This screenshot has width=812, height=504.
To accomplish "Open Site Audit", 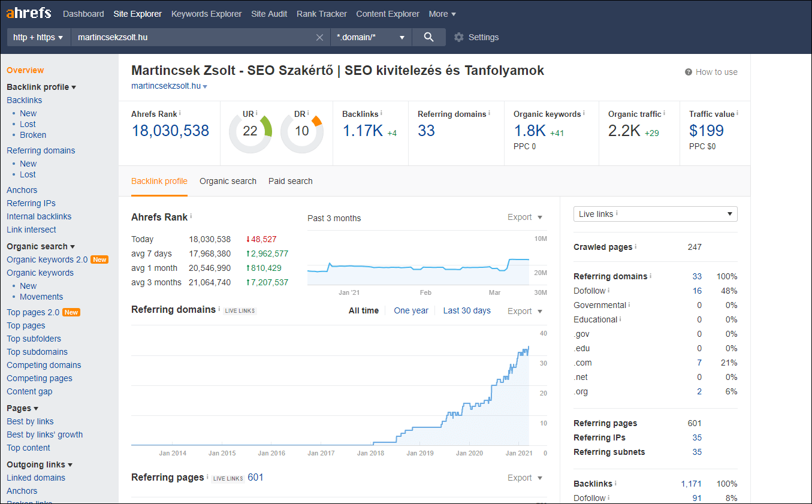I will [x=269, y=14].
